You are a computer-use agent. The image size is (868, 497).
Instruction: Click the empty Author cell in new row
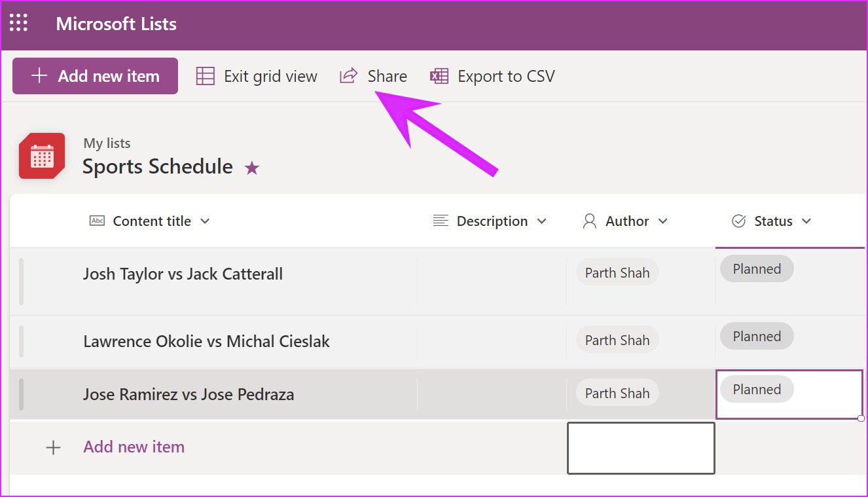(641, 448)
